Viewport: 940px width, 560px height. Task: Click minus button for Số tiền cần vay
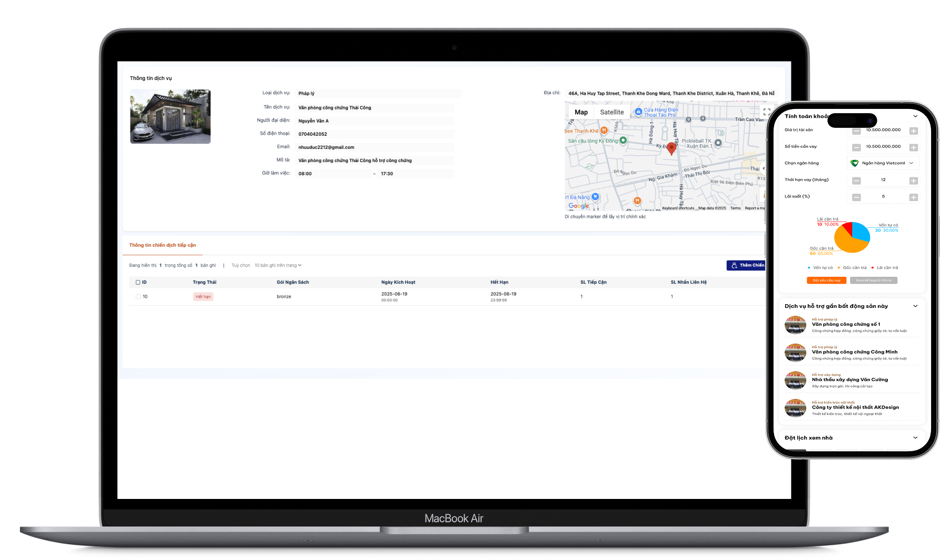click(856, 147)
